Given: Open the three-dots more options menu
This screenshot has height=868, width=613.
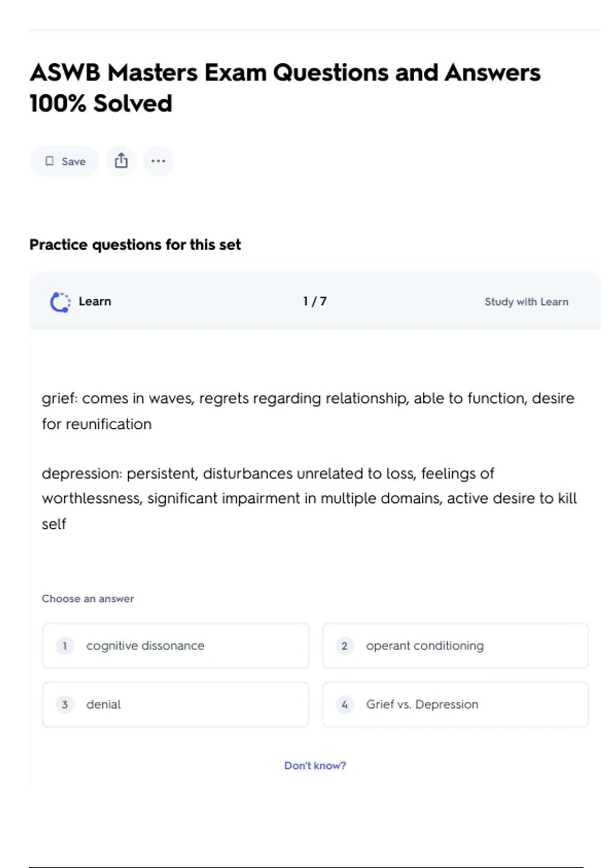Looking at the screenshot, I should pyautogui.click(x=158, y=161).
